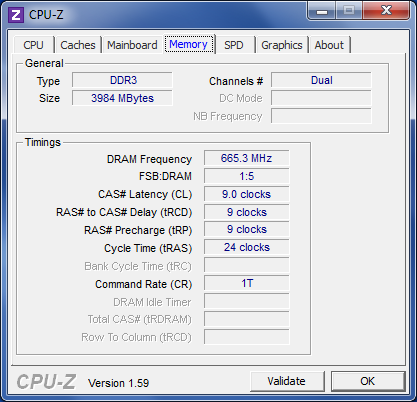Click the DDR3 memory Type field
This screenshot has width=417, height=402.
pyautogui.click(x=122, y=80)
